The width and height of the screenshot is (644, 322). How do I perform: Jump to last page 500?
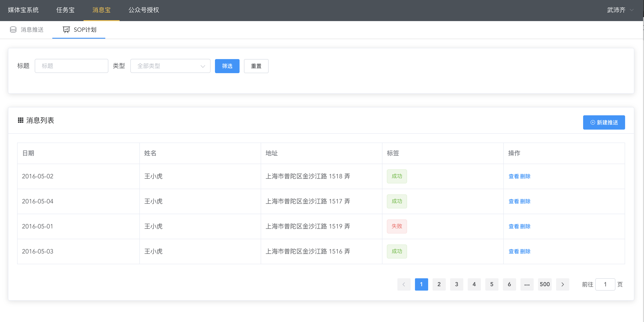(544, 284)
